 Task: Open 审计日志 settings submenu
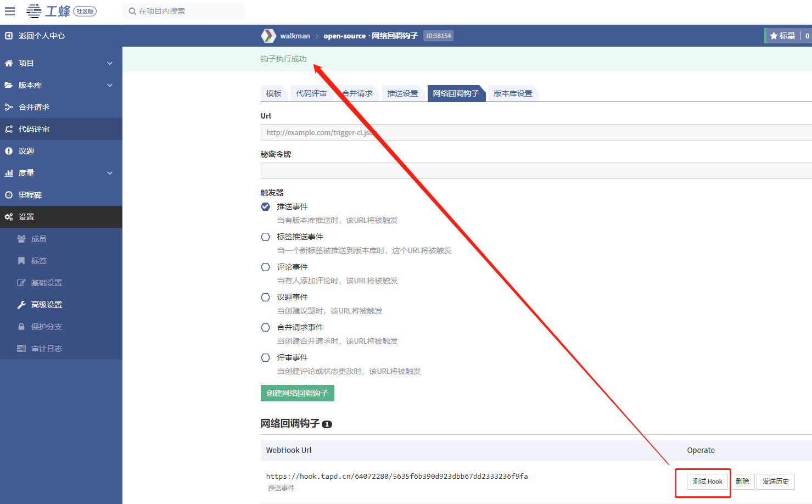click(x=61, y=349)
